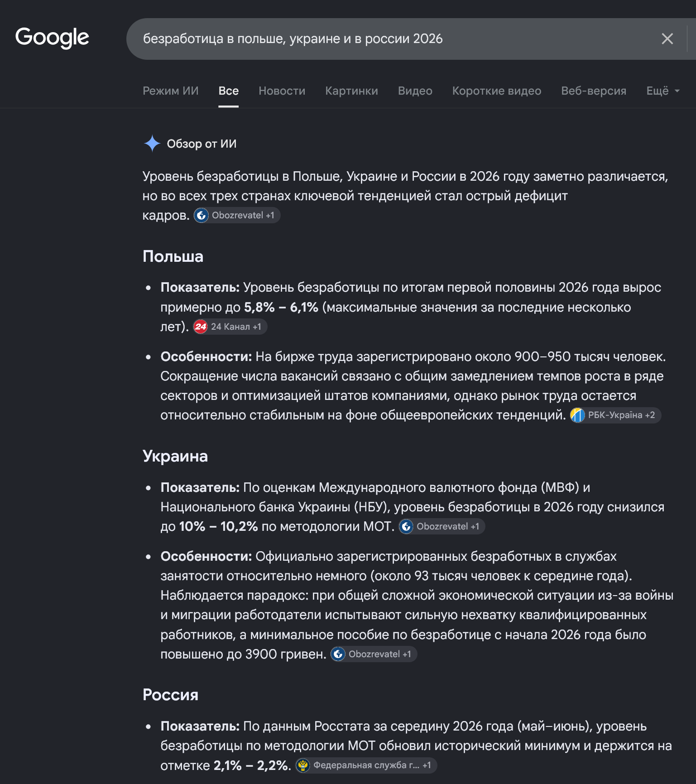Click the Обзор от ИИ label
This screenshot has width=696, height=784.
[x=202, y=144]
